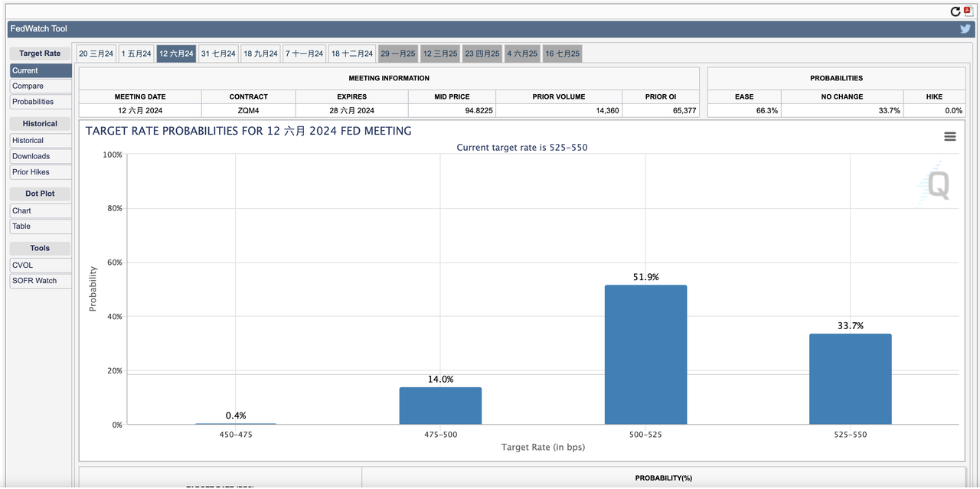Open the 18 十二月24 meeting tab
This screenshot has height=489, width=980.
pyautogui.click(x=352, y=54)
